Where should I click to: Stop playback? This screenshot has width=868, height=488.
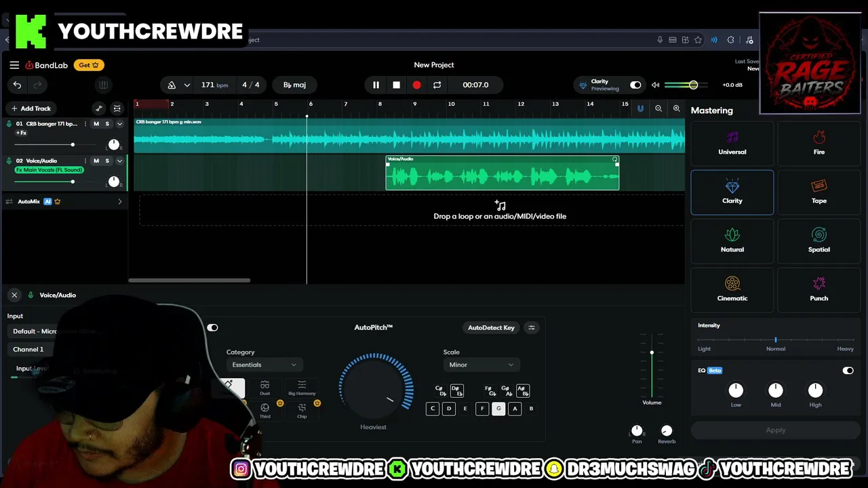coord(396,85)
